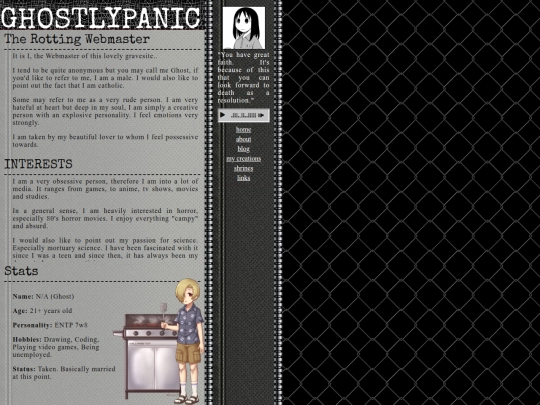Viewport: 540px width, 405px height.
Task: Click the music player visualizer bars
Action: pos(243,115)
